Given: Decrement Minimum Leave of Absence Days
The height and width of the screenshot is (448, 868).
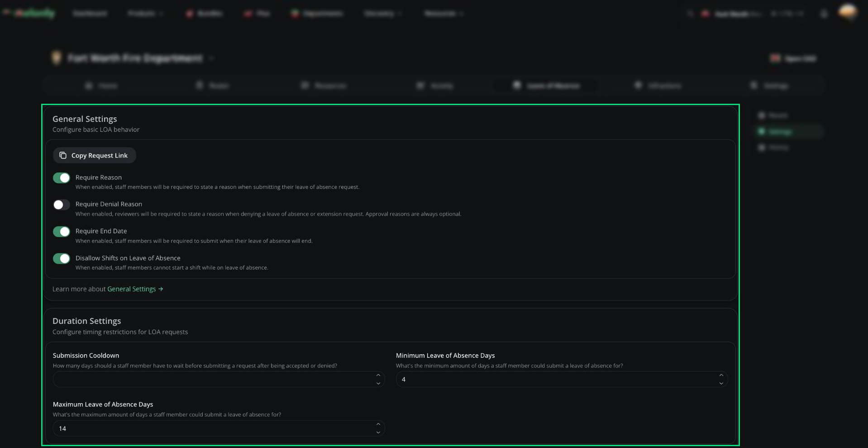Looking at the screenshot, I should [721, 383].
